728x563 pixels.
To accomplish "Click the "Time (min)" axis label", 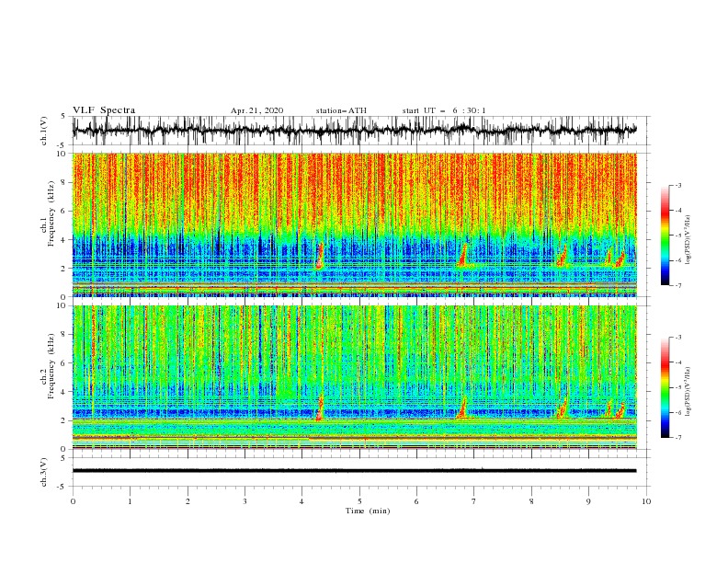I will [368, 511].
